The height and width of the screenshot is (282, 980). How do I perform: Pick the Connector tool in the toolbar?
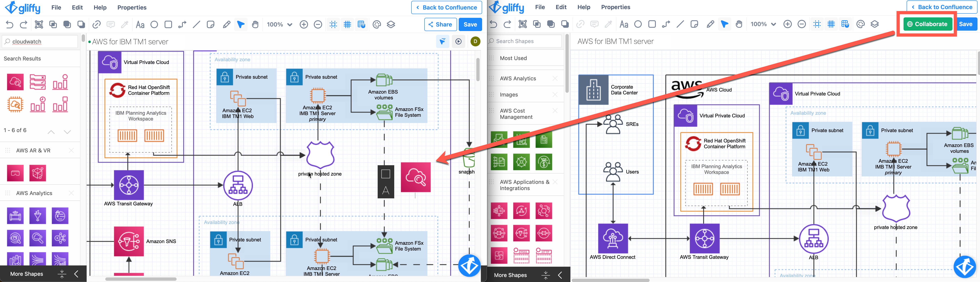coord(182,24)
